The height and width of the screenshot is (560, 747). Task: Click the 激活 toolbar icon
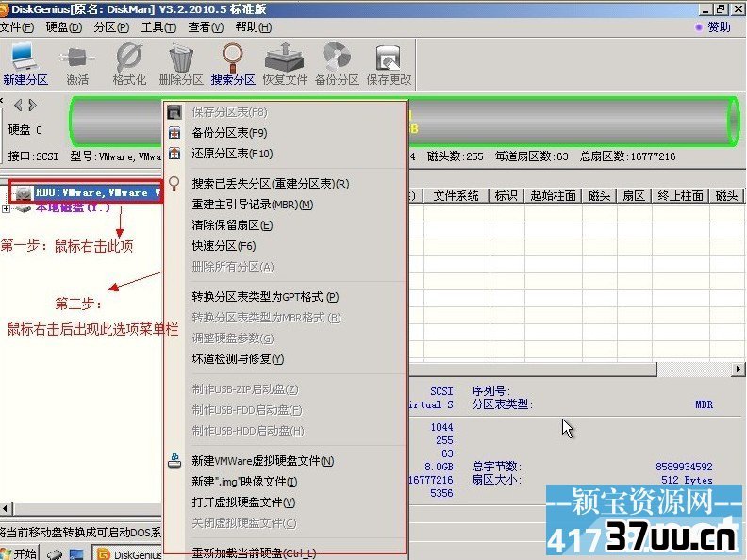[76, 64]
